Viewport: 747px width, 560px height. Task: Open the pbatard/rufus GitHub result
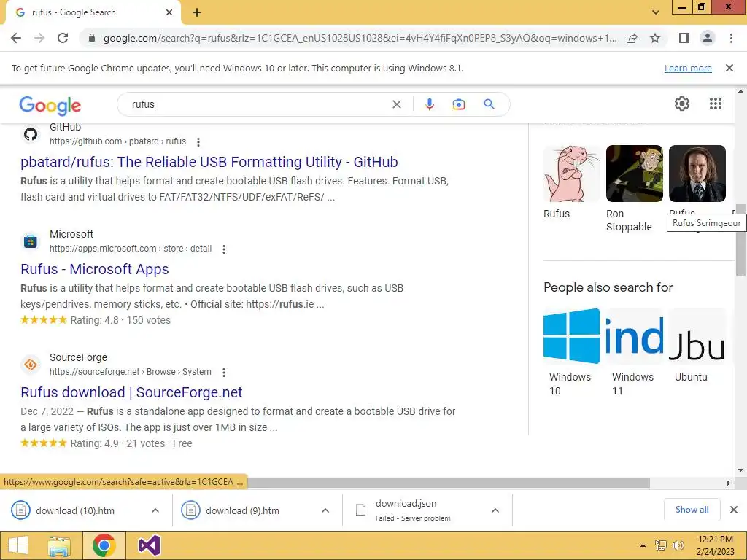pos(209,162)
